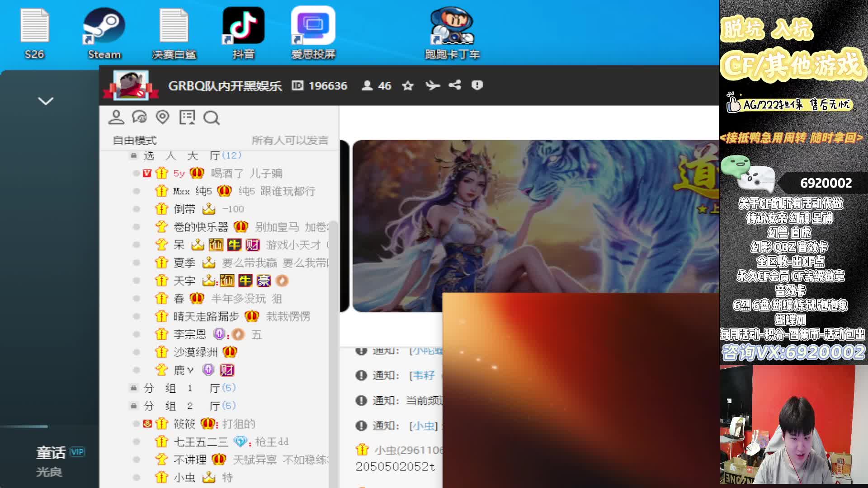
Task: Click the magnifier search icon in toolbar
Action: [x=211, y=118]
